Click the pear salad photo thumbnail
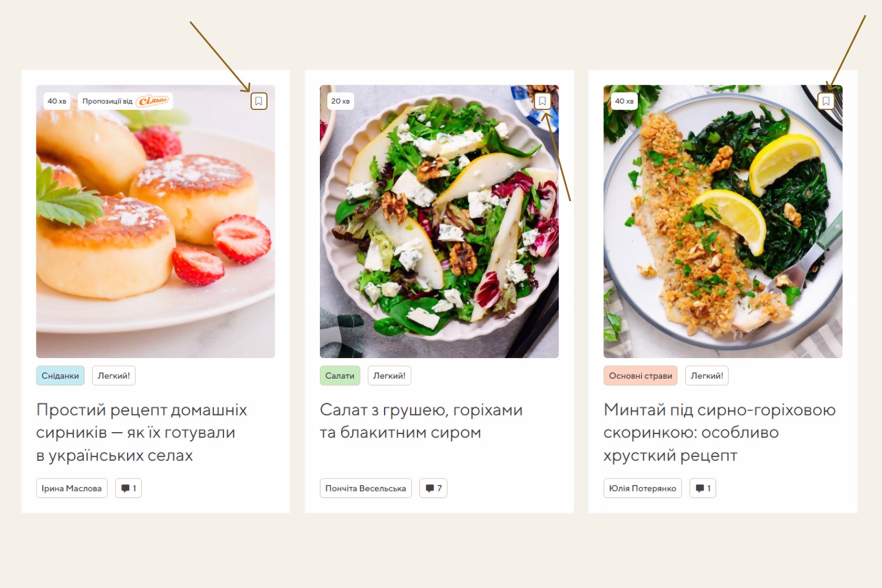This screenshot has height=588, width=882. 439,221
